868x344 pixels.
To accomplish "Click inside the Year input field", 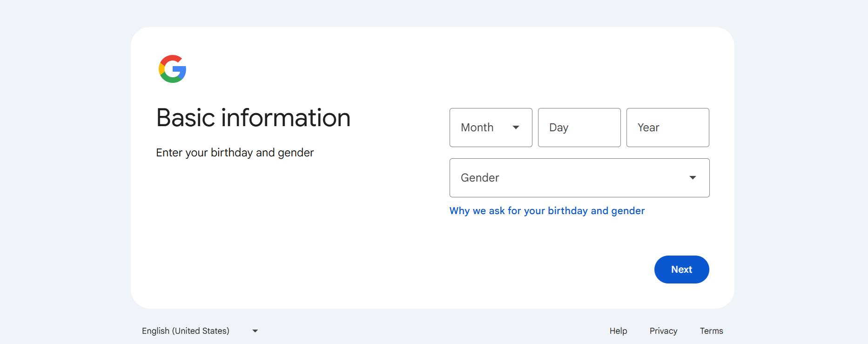I will coord(667,127).
